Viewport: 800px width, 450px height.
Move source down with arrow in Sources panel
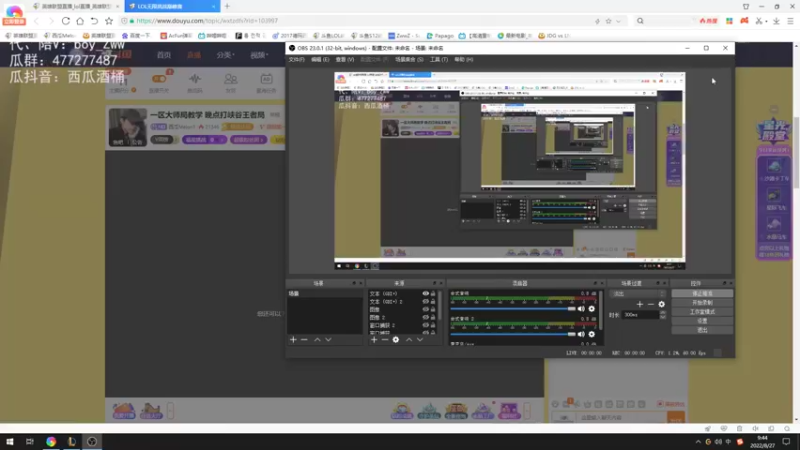[420, 340]
